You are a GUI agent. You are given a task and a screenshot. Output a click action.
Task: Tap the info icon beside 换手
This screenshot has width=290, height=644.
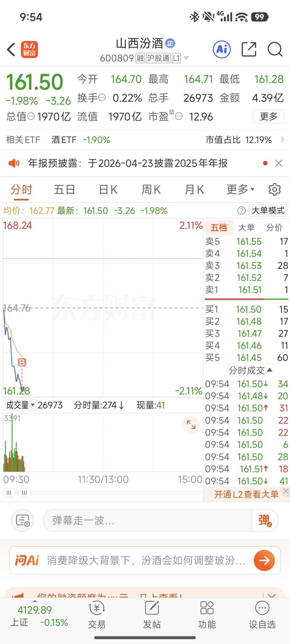[x=102, y=97]
